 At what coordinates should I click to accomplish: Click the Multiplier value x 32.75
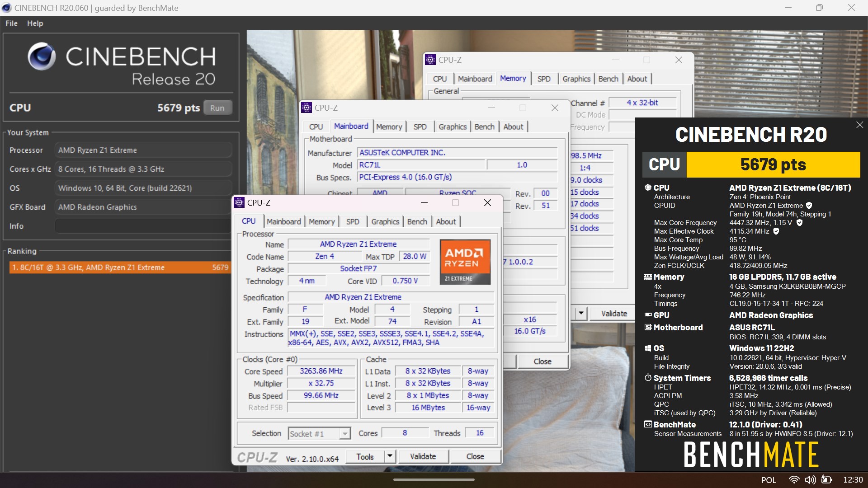321,383
